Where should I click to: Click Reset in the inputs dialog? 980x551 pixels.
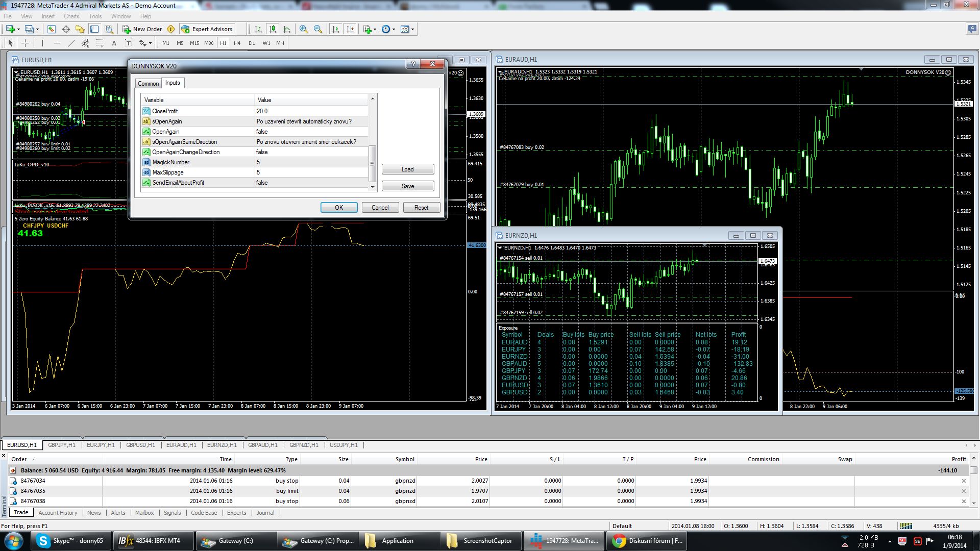pyautogui.click(x=421, y=208)
